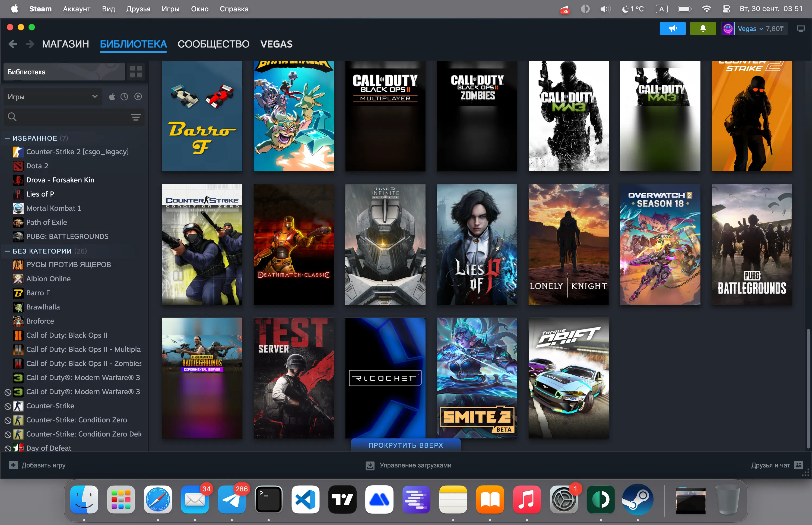Image resolution: width=812 pixels, height=525 pixels.
Task: Collapse the БЕЗ КАТЕГОРИИ category
Action: point(7,251)
